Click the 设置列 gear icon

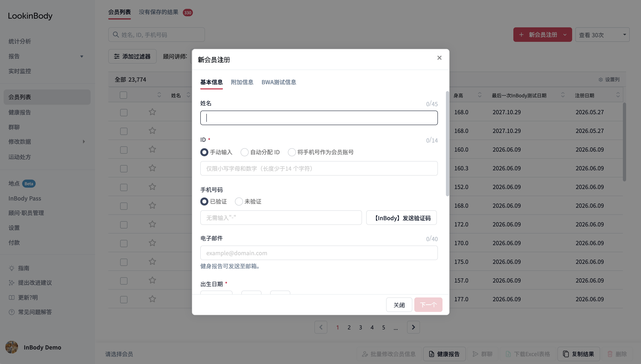click(601, 79)
